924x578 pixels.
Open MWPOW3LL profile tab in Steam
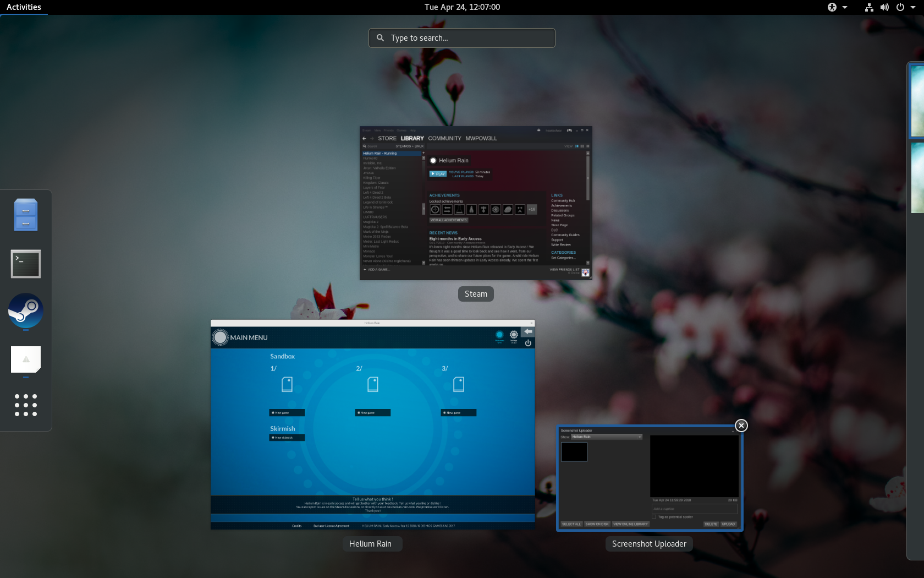(481, 139)
